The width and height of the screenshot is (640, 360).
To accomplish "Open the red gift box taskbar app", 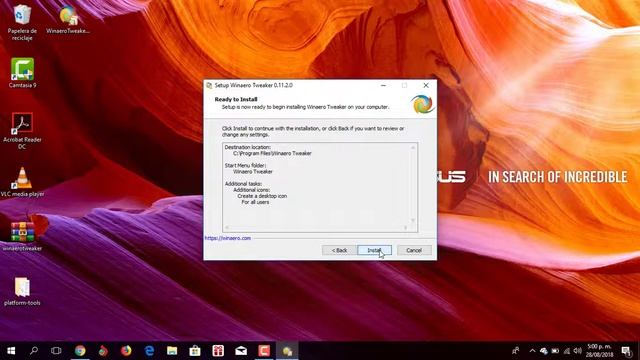I will (218, 351).
